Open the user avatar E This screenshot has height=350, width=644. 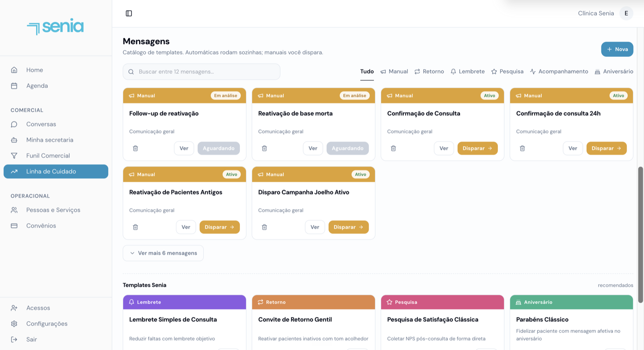(626, 13)
